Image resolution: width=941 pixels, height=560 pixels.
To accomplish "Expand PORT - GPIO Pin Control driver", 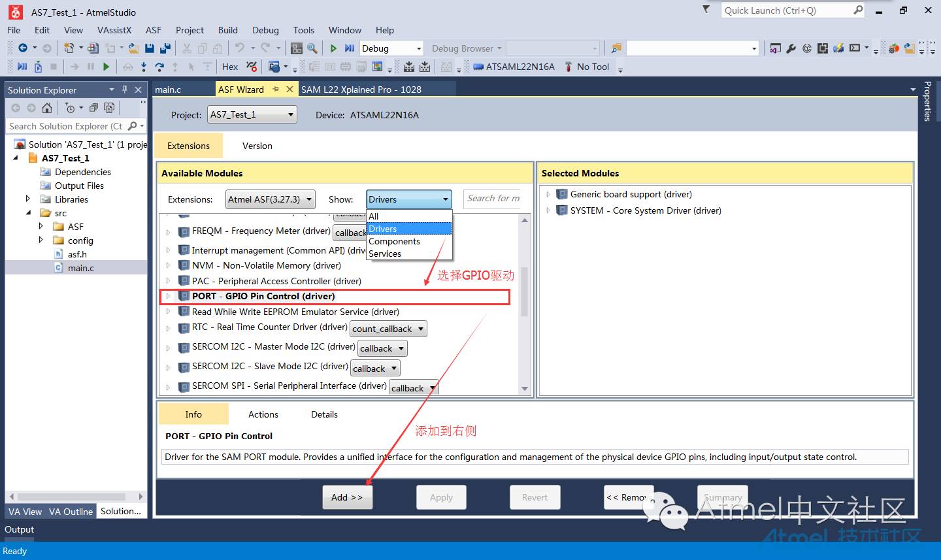I will [168, 296].
